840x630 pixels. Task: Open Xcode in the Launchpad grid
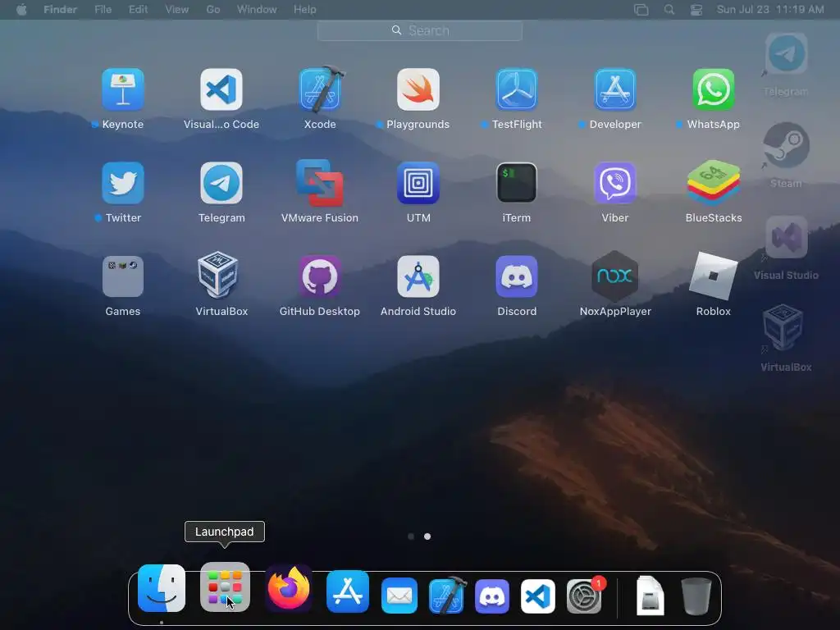click(320, 89)
